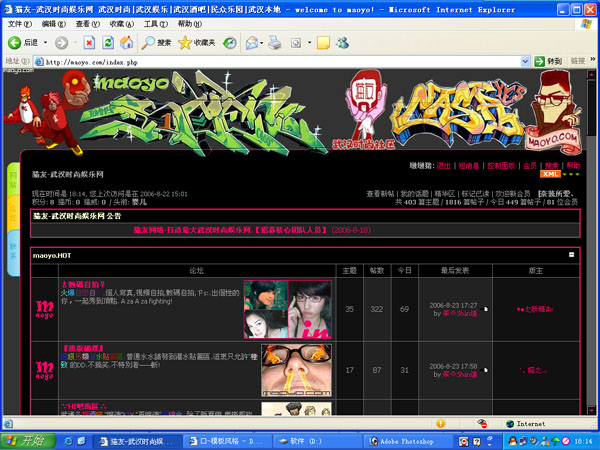Viewport: 600px width, 450px height.
Task: Click the blue side tab on left edge
Action: click(x=13, y=253)
